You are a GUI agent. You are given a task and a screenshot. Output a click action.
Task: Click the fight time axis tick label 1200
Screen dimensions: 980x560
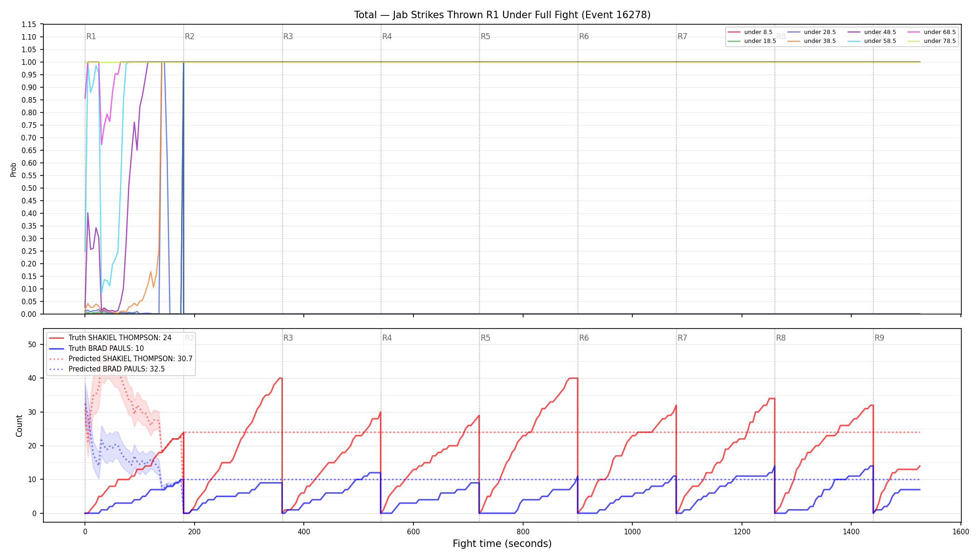pos(742,532)
